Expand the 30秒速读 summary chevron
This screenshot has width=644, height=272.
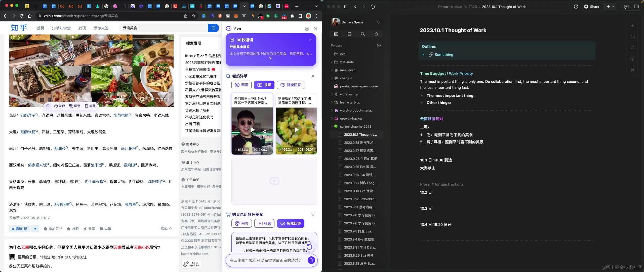point(271,58)
